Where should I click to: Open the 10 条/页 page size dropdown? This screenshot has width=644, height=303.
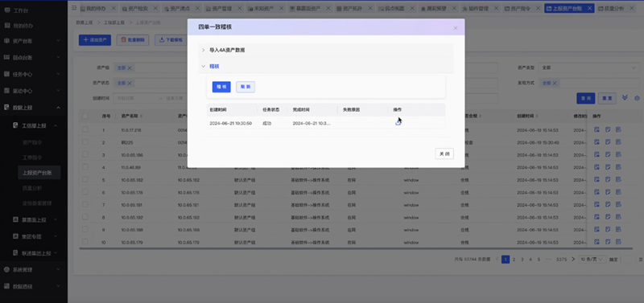click(592, 259)
